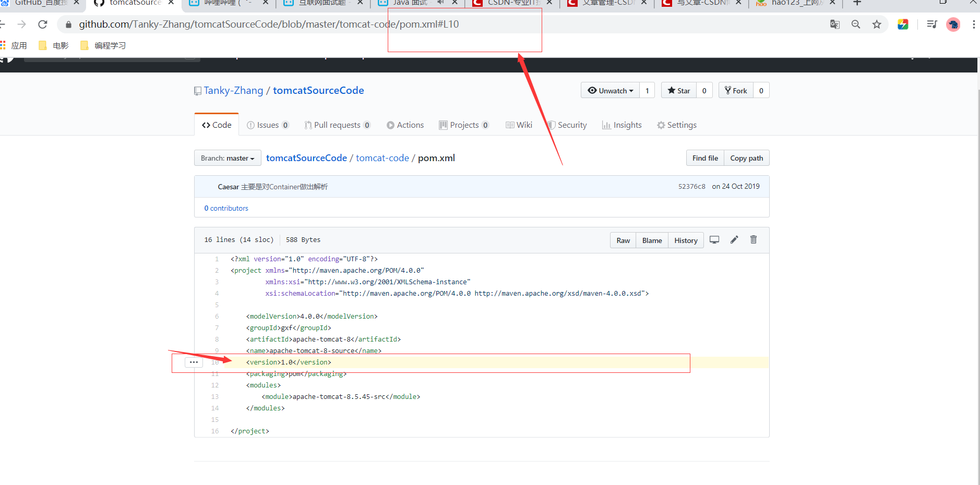This screenshot has width=980, height=485.
Task: Navigate to the tomcat-code folder breadcrumb
Action: coord(383,158)
